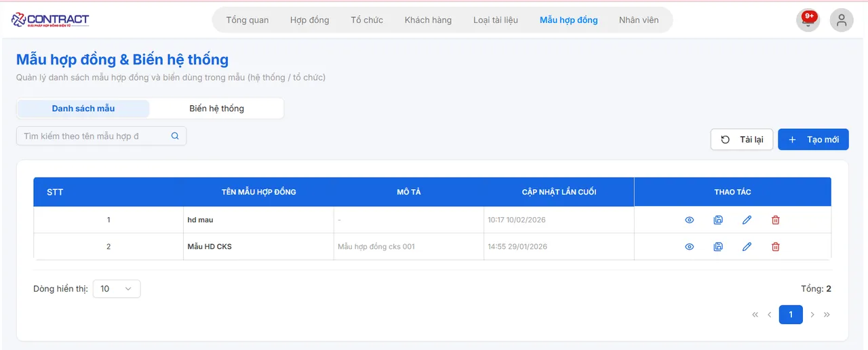Delete the 'hd mau' template via trash icon
Screen dimensions: 868x350
(776, 220)
